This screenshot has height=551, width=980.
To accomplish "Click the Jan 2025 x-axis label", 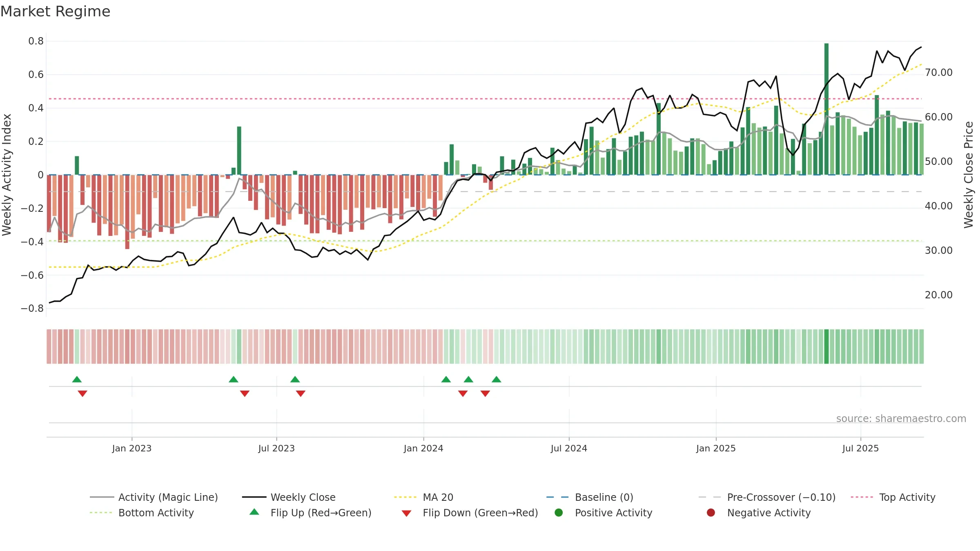I will (716, 448).
